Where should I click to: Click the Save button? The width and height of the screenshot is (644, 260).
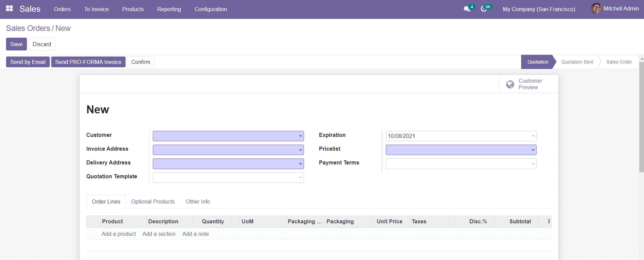point(16,44)
